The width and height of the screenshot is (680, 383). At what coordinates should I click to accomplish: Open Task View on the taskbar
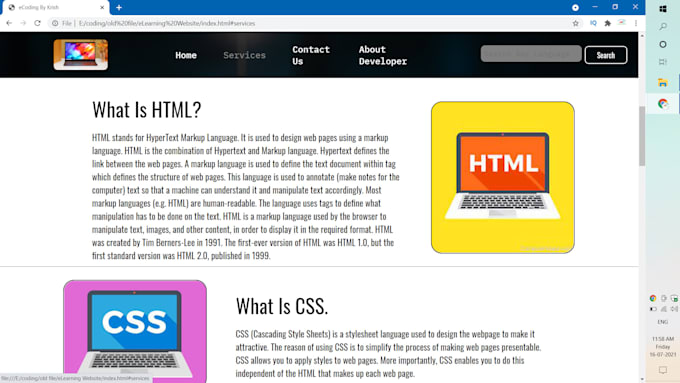click(663, 62)
